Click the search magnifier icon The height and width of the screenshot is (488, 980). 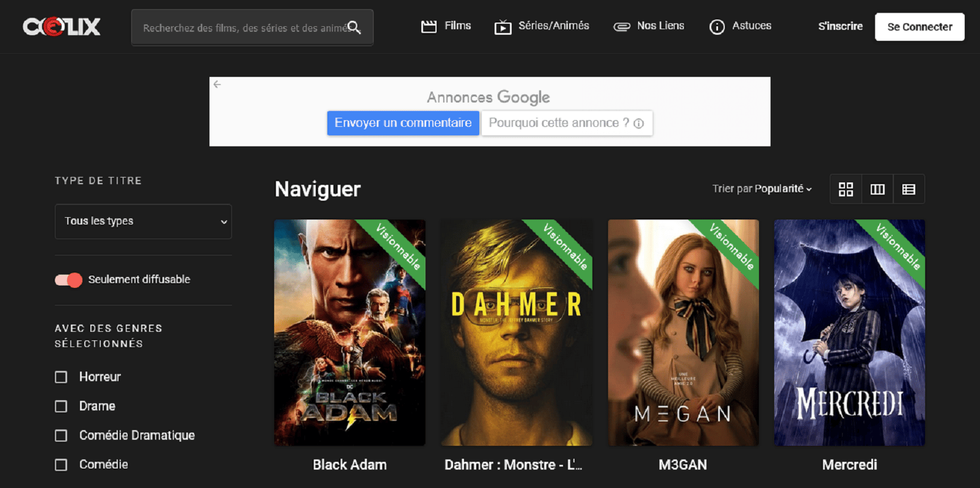pos(354,27)
